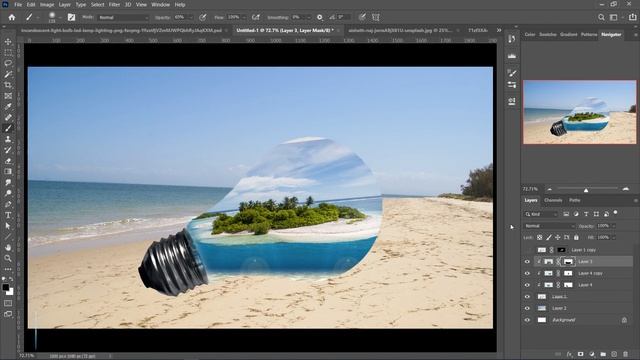Select the Healing Brush tool
Screen dimensions: 640x360
pos(8,118)
